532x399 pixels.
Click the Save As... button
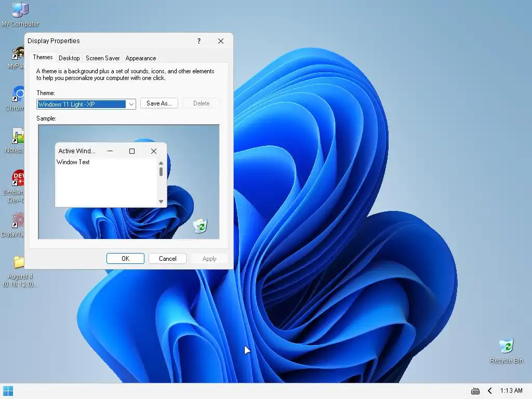coord(159,103)
